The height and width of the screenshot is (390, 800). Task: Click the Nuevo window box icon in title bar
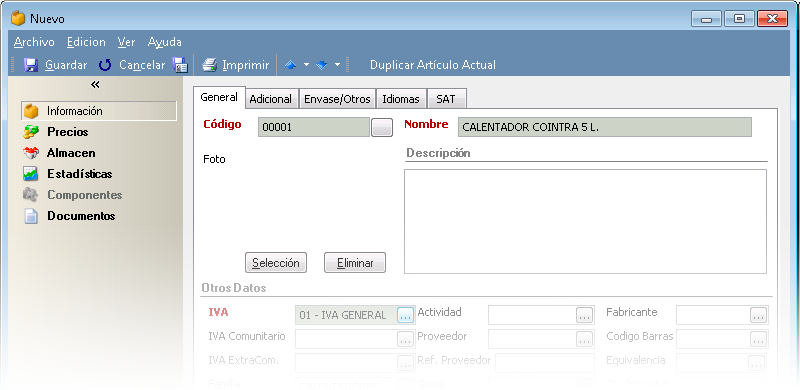point(18,19)
